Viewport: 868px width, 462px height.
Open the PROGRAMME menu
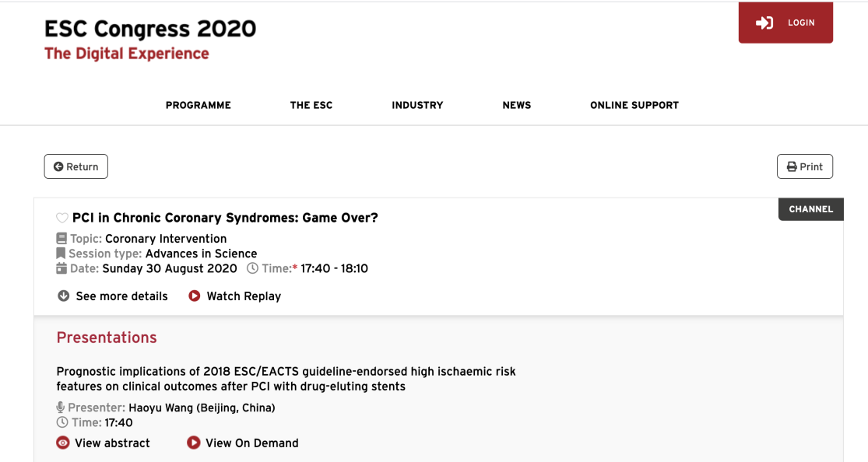point(199,105)
